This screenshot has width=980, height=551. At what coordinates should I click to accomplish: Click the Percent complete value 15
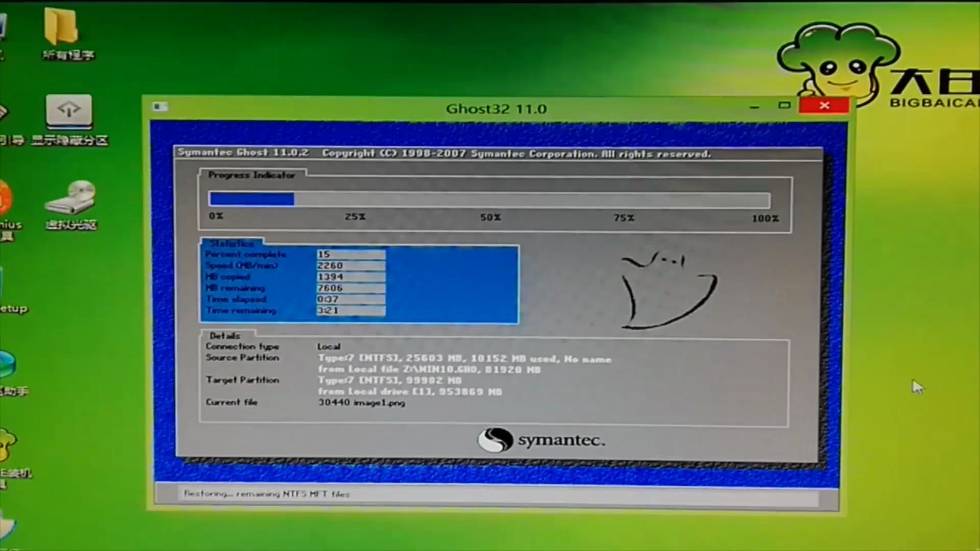click(x=351, y=254)
